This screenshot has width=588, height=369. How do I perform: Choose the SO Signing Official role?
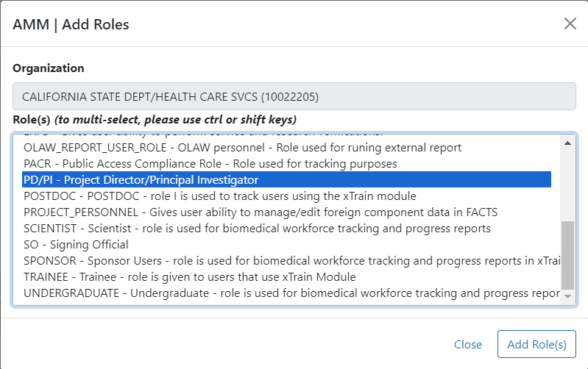(76, 245)
